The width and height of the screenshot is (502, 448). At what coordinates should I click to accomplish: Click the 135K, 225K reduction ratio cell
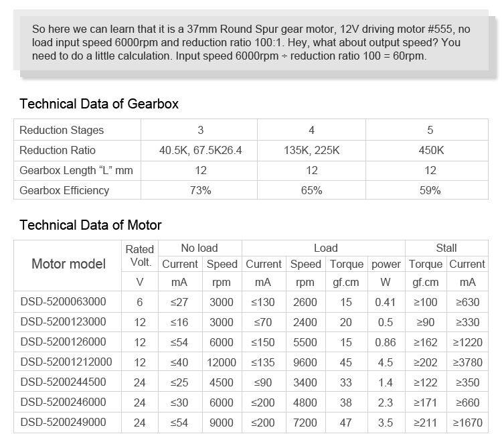point(311,150)
